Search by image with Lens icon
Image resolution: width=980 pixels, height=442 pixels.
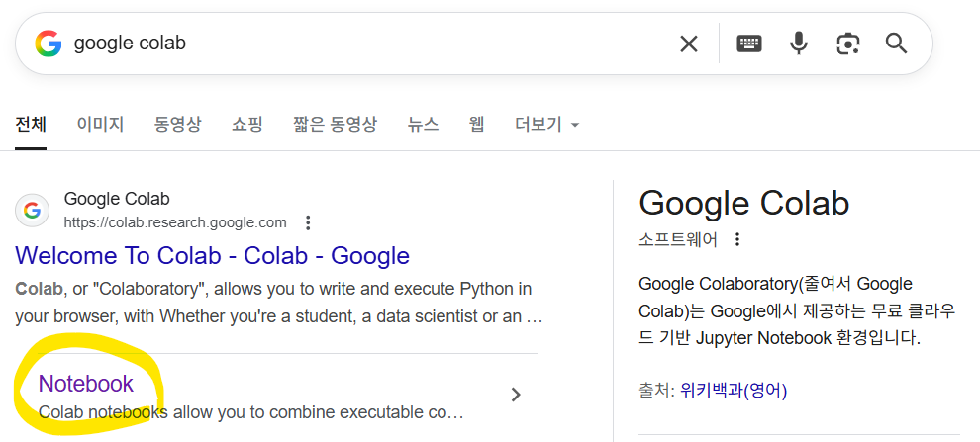point(847,44)
